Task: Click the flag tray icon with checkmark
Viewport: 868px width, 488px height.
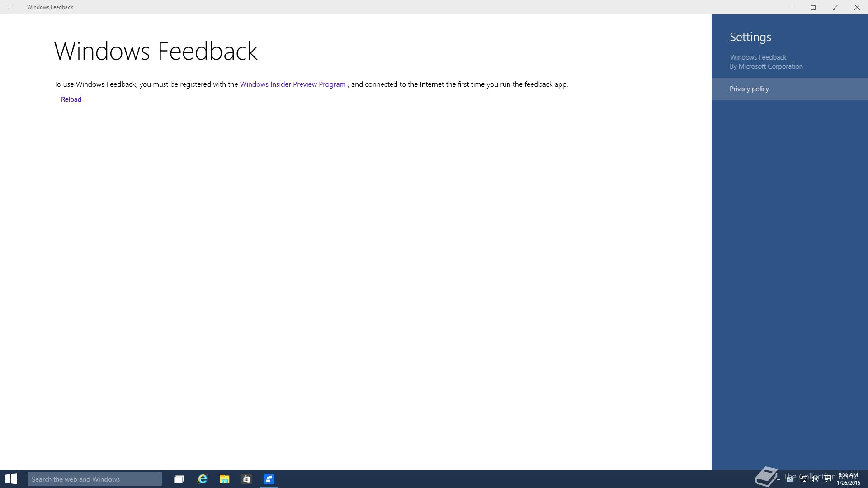Action: (x=790, y=479)
